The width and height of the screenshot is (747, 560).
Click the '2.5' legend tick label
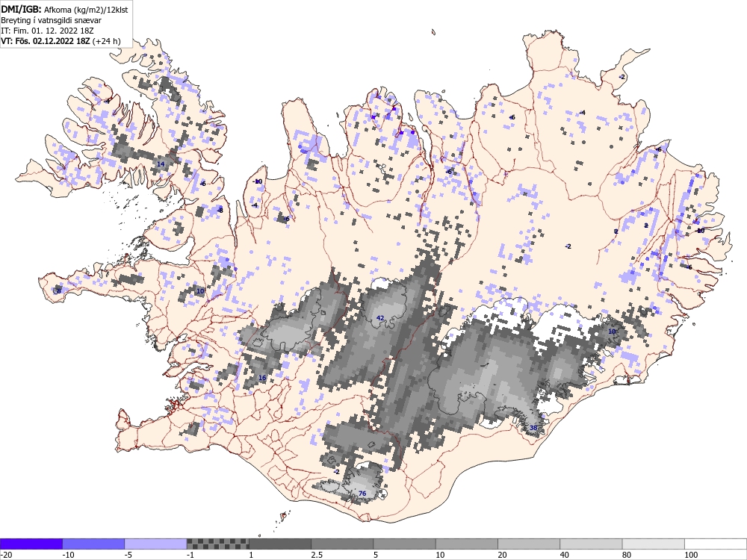317,556
